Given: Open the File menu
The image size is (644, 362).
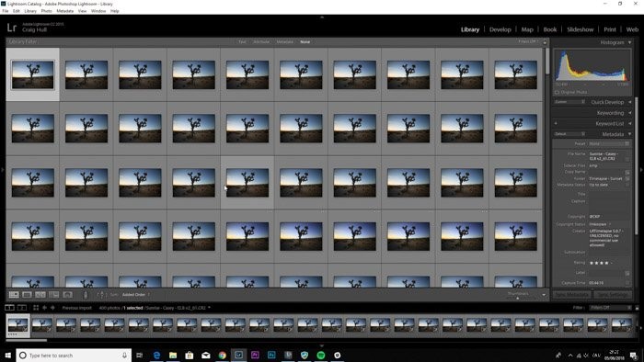Looking at the screenshot, I should tap(6, 11).
